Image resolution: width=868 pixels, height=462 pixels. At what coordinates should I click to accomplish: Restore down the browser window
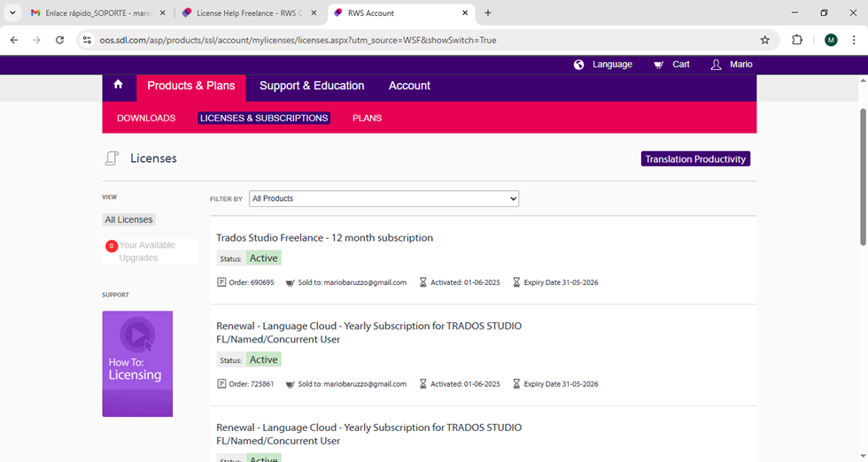coord(824,12)
